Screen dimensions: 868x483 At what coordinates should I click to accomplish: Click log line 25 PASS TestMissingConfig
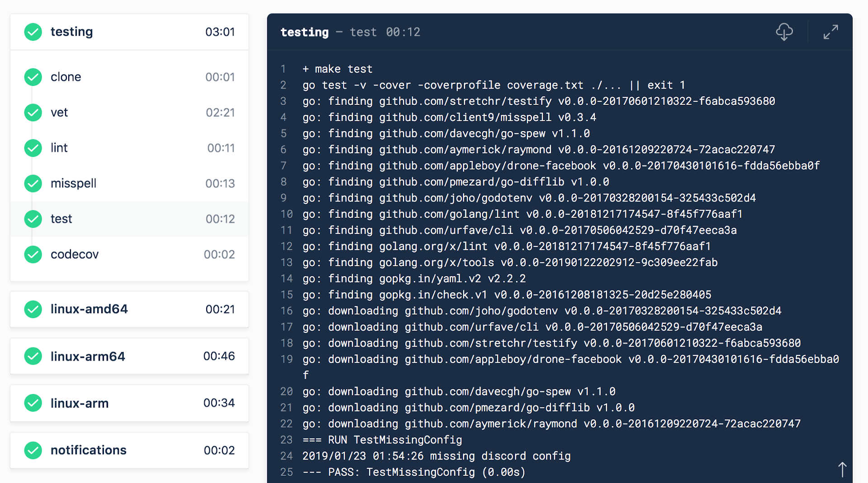[414, 473]
